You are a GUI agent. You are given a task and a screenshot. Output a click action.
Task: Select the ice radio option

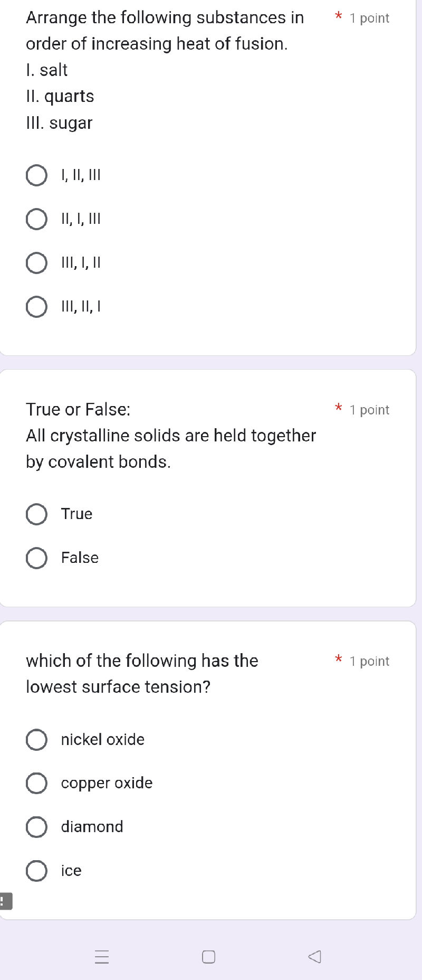point(36,871)
